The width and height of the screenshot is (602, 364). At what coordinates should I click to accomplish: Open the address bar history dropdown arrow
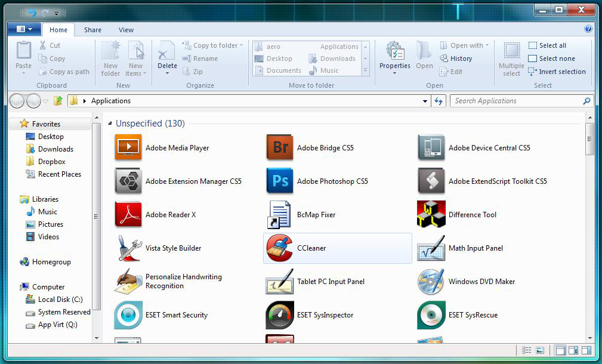425,101
